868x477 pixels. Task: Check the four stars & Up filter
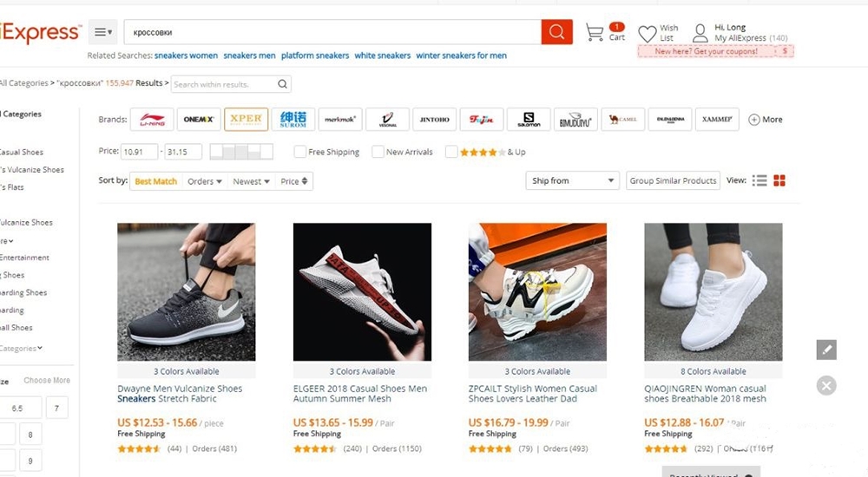coord(451,152)
